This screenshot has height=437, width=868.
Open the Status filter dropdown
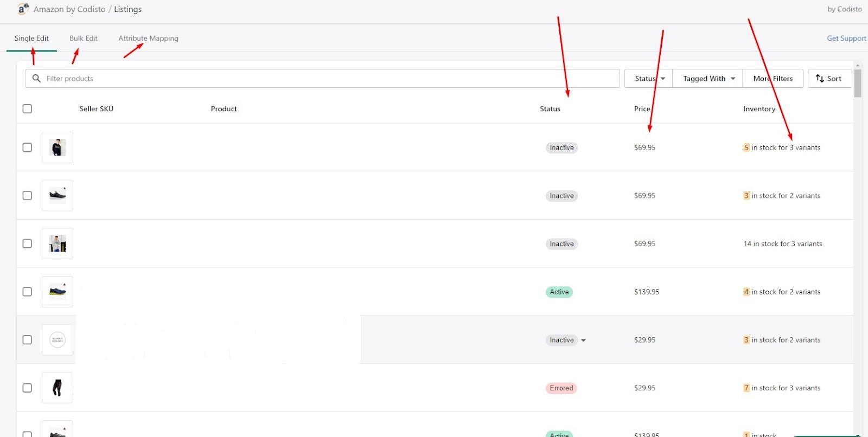tap(649, 79)
